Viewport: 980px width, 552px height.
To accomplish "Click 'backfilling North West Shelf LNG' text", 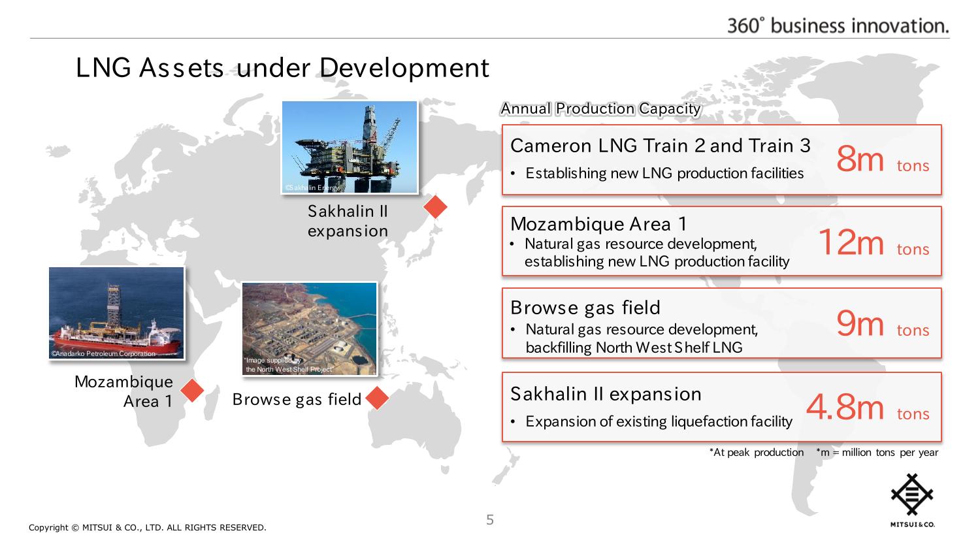I will (x=634, y=348).
